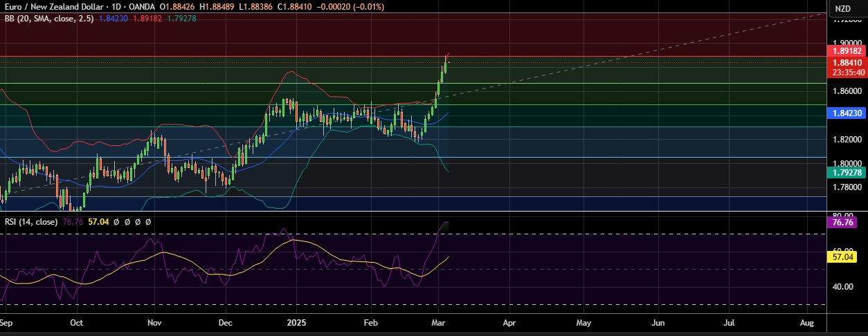868x336 pixels.
Task: Click the Sep label on time axis
Action: (7, 322)
